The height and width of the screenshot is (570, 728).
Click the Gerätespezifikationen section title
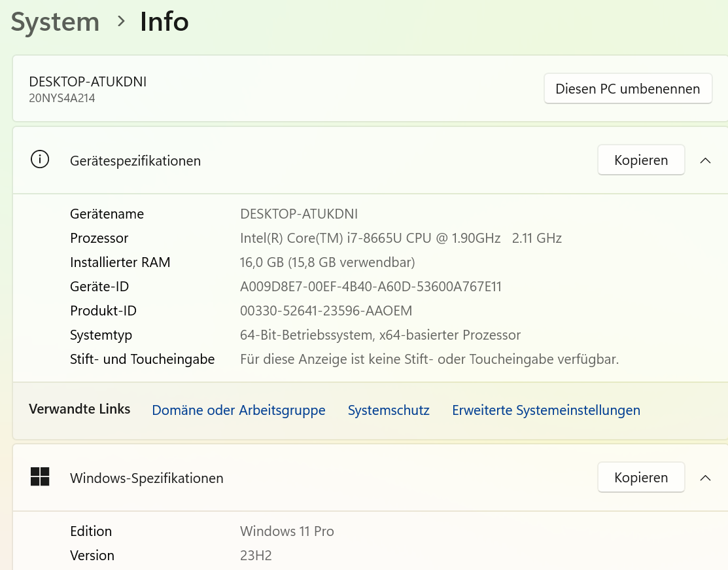click(135, 161)
